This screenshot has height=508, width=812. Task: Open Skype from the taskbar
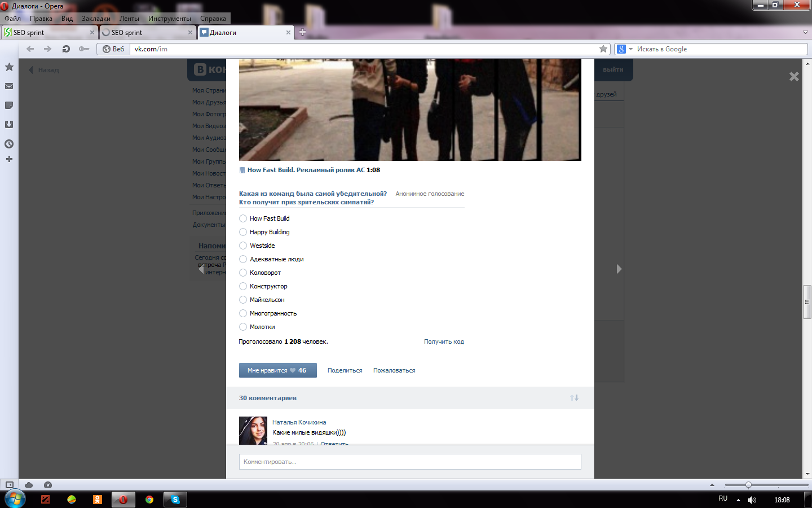[x=175, y=500]
